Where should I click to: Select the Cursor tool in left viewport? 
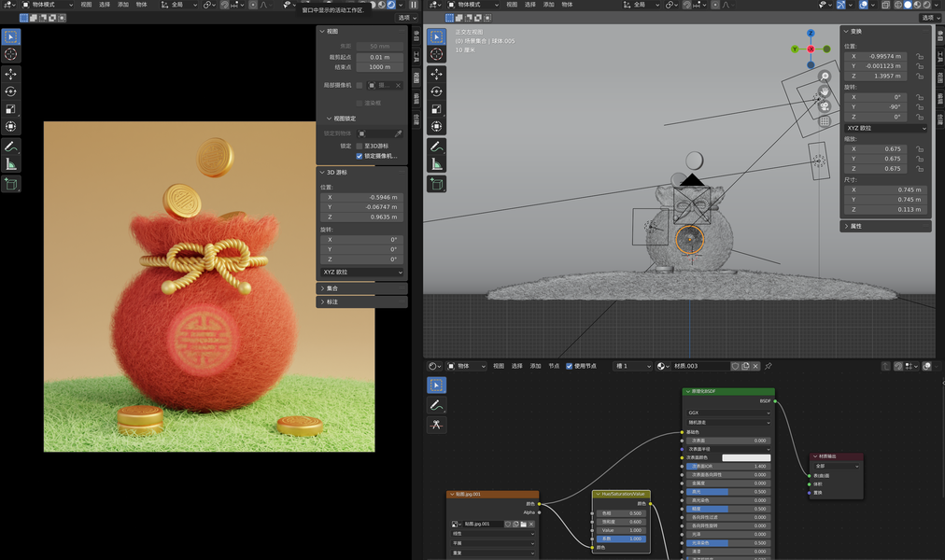[x=11, y=54]
